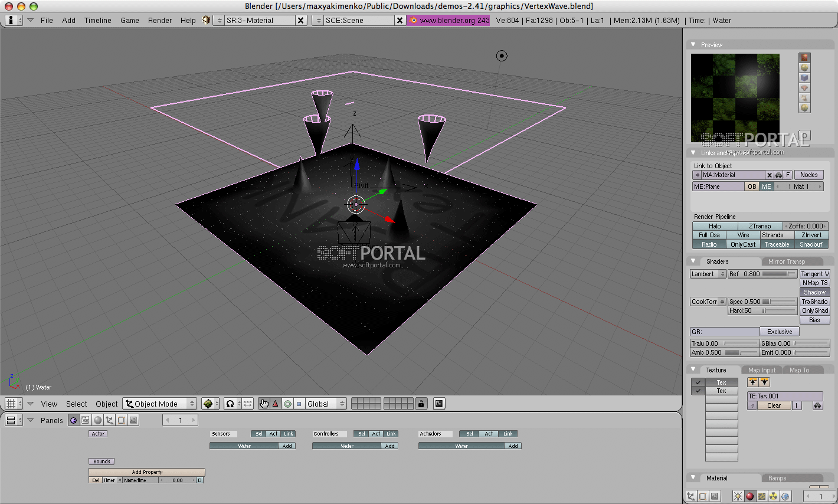This screenshot has width=838, height=504.
Task: Open the Lambert diffuse shader dropdown
Action: tap(708, 274)
